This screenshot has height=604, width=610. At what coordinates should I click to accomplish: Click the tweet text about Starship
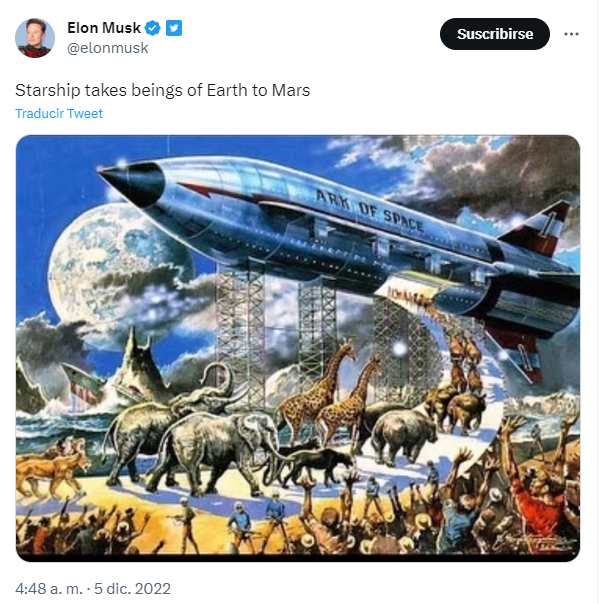point(163,90)
